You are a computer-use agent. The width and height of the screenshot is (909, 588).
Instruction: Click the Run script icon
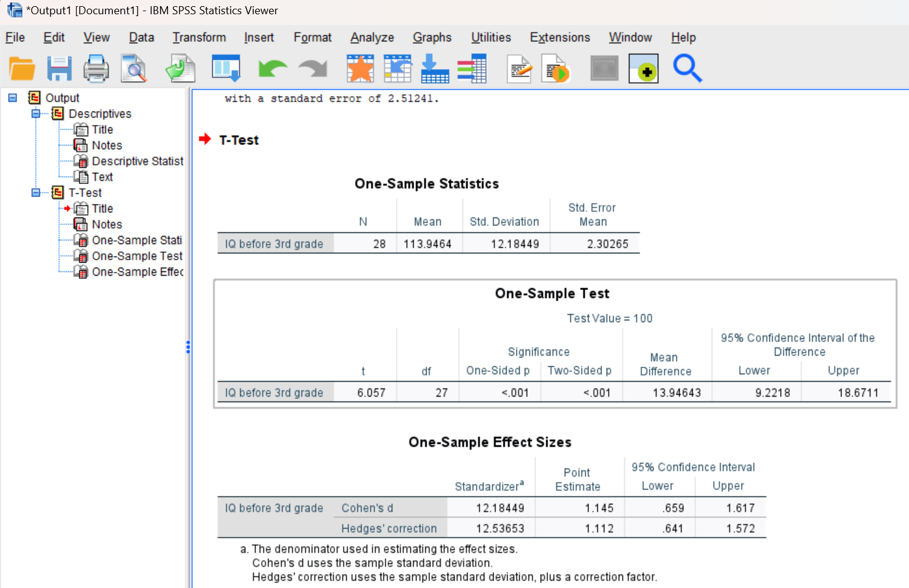[556, 69]
